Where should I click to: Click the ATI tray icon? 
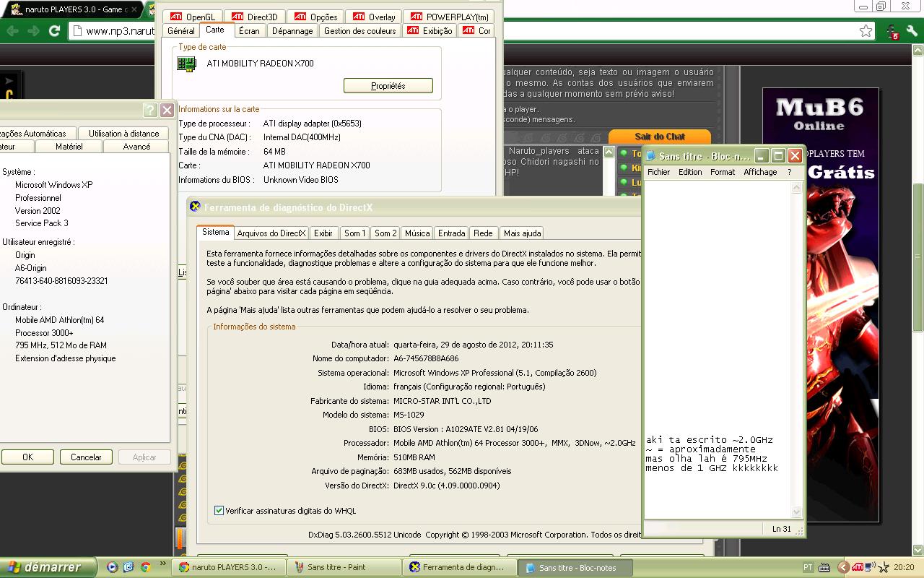[858, 567]
